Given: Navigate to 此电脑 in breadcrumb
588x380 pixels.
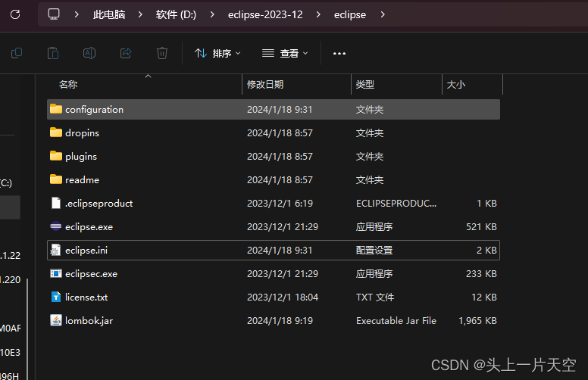Looking at the screenshot, I should [x=109, y=14].
